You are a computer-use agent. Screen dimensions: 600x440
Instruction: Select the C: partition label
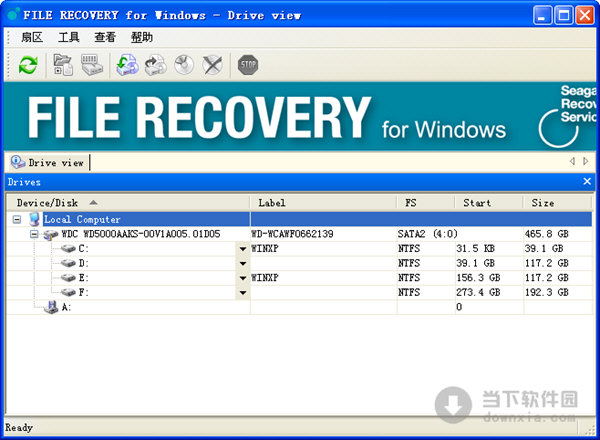(83, 249)
